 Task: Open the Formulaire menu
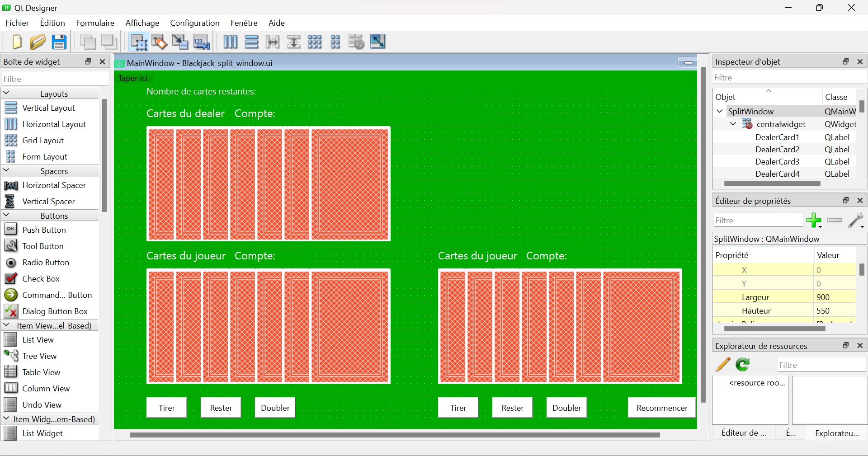(95, 23)
